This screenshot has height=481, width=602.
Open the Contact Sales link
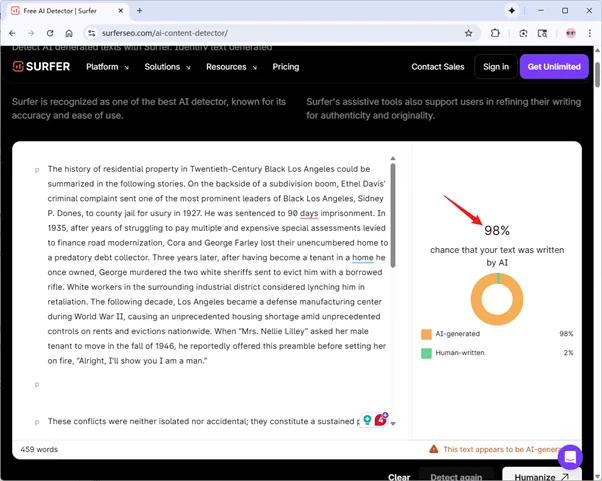tap(438, 67)
